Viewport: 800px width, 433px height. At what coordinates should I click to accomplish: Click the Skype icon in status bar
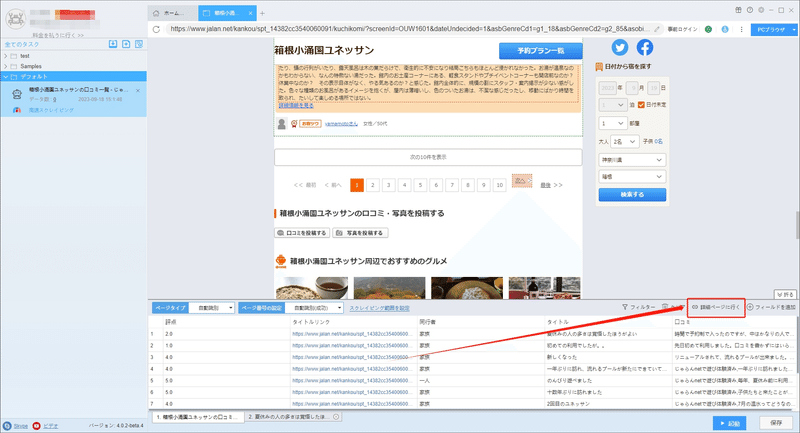[7, 426]
